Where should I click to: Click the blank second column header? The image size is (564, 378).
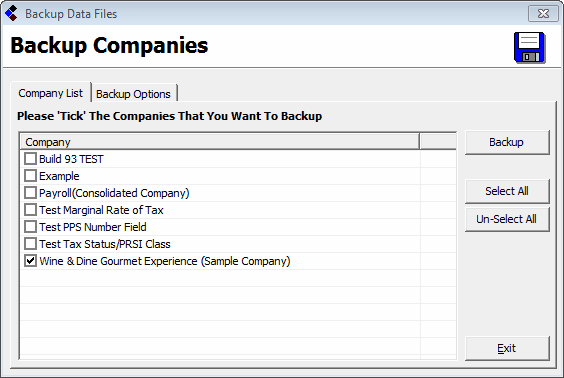[x=438, y=142]
